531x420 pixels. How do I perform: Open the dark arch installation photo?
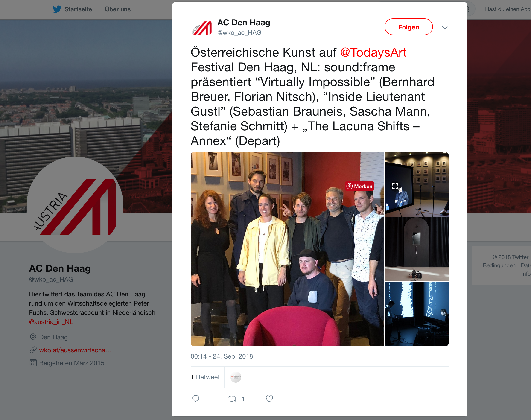click(x=416, y=249)
